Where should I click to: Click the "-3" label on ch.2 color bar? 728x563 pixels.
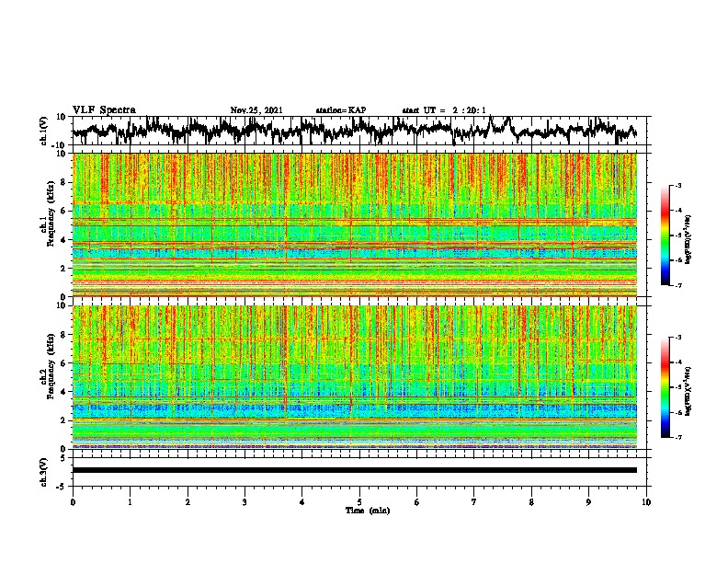[677, 338]
